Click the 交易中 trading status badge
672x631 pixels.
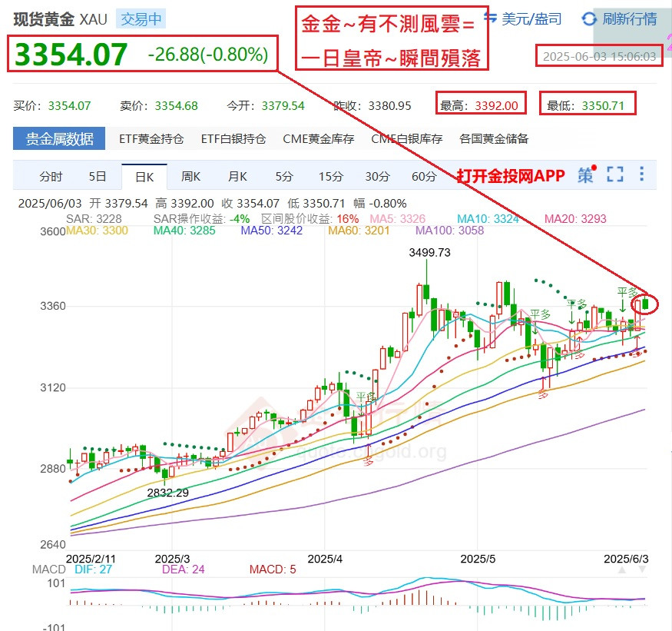(x=141, y=19)
